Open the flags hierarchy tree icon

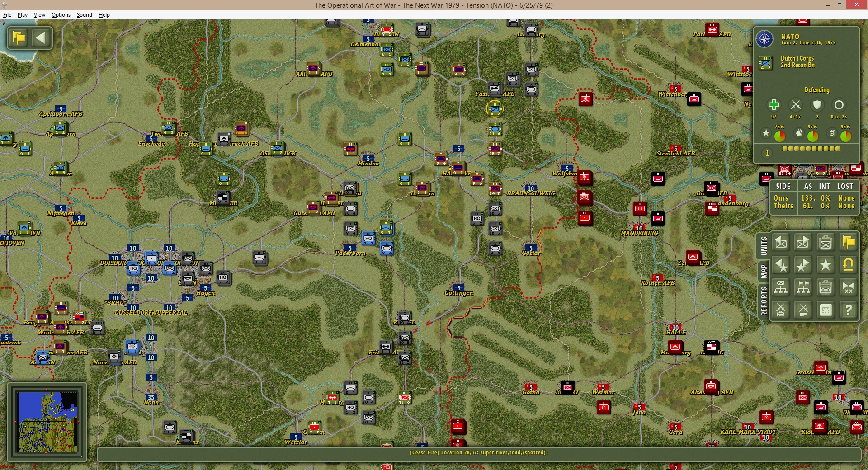tap(803, 287)
